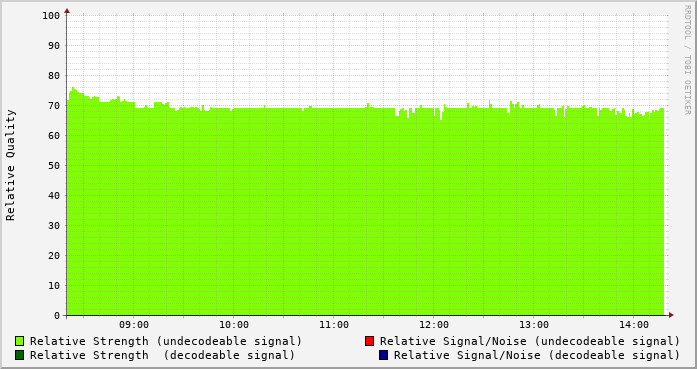Viewport: 697px width, 369px height.
Task: Click the 09:00 time axis label
Action: [x=134, y=325]
